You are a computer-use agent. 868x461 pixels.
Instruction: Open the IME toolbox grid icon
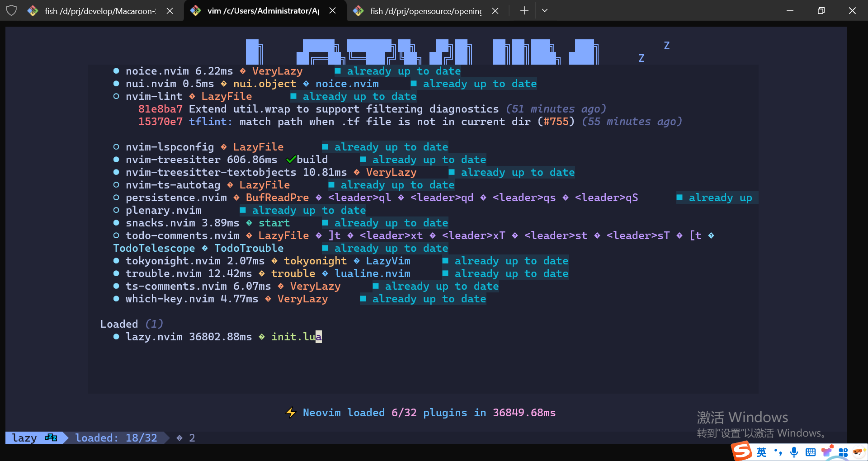pyautogui.click(x=843, y=452)
